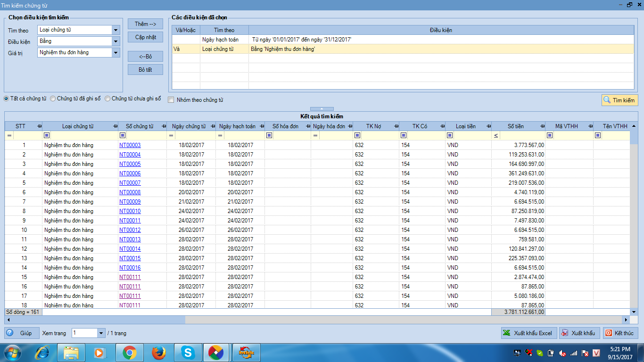Launch Internet Explorer from taskbar

pos(42,353)
